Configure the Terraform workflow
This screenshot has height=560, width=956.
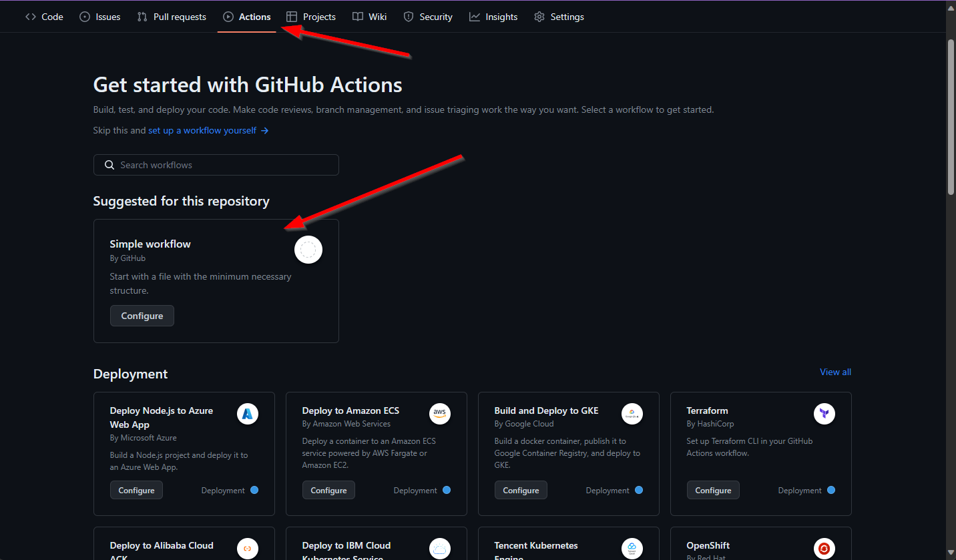pos(713,491)
